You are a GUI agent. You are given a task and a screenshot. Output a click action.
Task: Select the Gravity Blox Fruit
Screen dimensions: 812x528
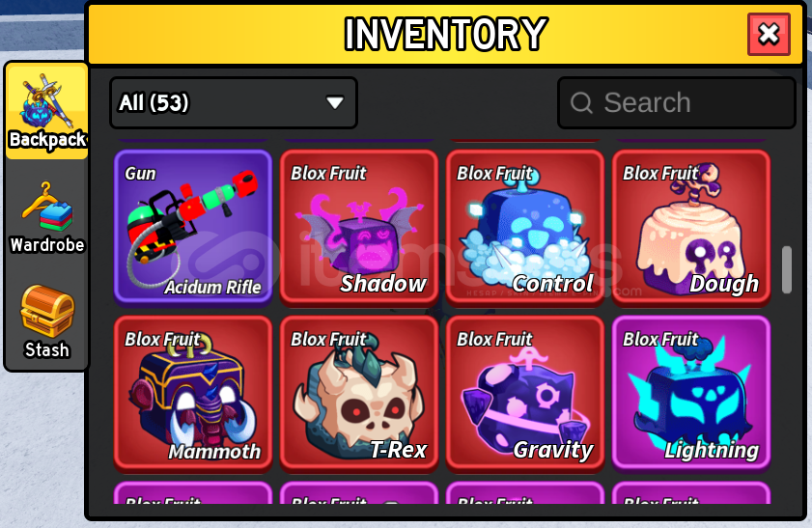pyautogui.click(x=525, y=393)
